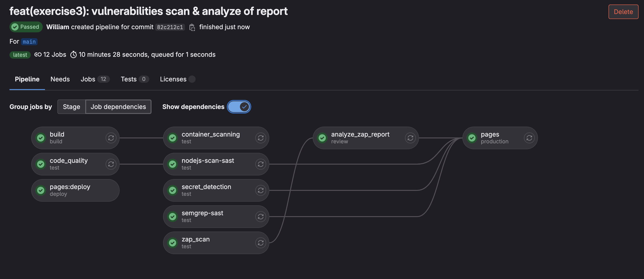Switch to the Pipeline tab

point(27,79)
